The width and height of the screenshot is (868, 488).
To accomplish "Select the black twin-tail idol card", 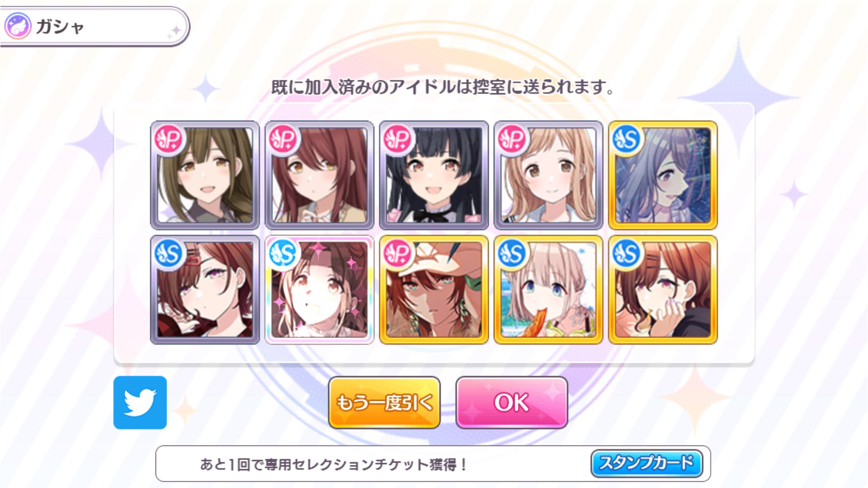I will (434, 175).
